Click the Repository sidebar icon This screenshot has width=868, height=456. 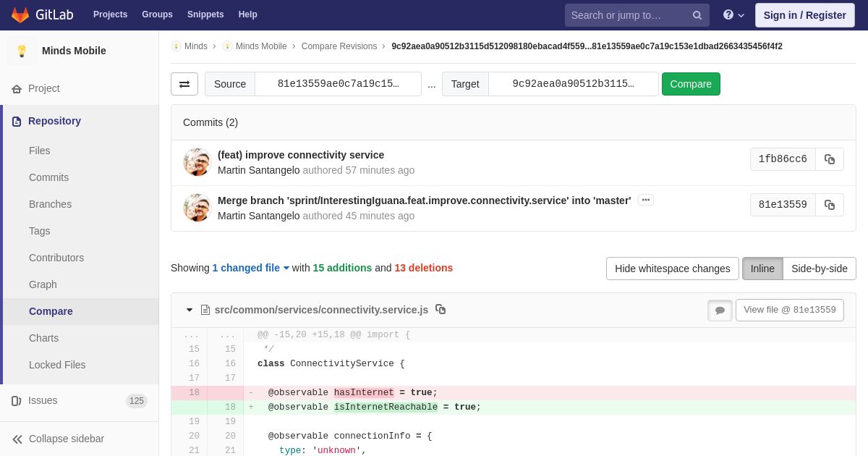(17, 121)
